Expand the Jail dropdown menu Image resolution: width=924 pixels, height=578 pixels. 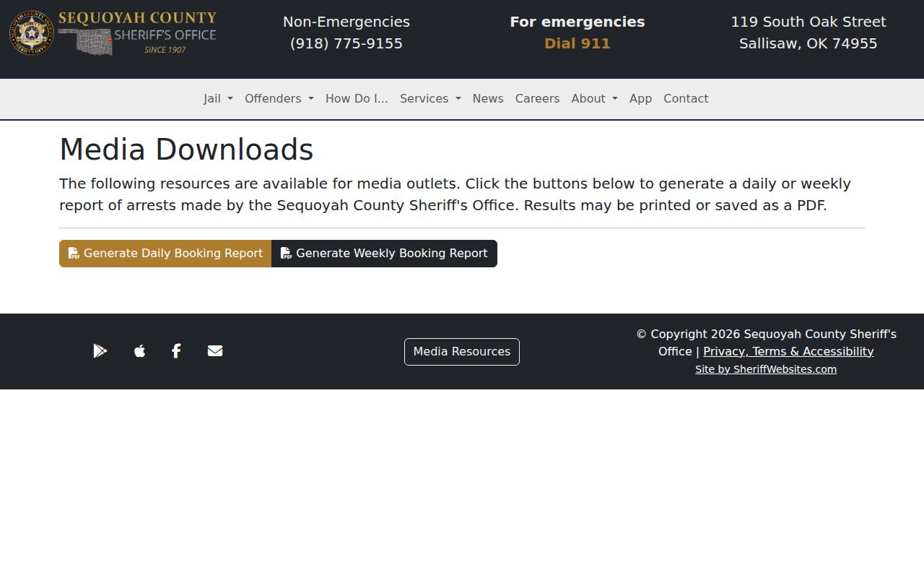click(218, 99)
